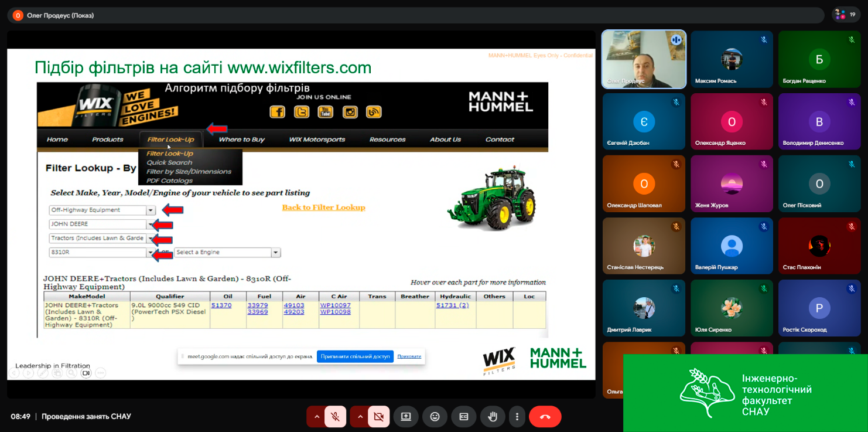Screen dimensions: 868x432
Task: Open the Select a Engine dropdown
Action: [x=275, y=253]
